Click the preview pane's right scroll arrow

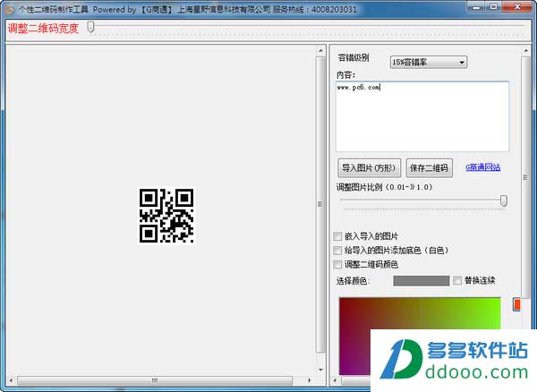click(x=310, y=380)
